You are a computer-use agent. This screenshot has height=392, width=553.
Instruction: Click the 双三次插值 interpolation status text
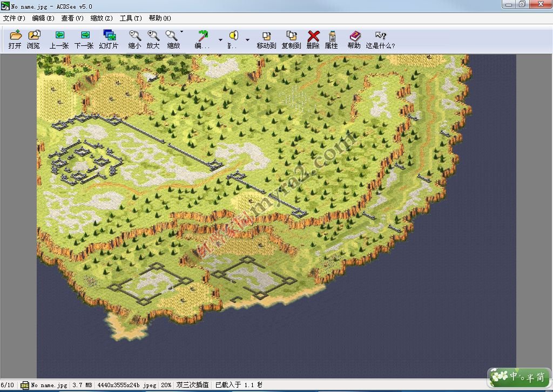click(x=193, y=385)
